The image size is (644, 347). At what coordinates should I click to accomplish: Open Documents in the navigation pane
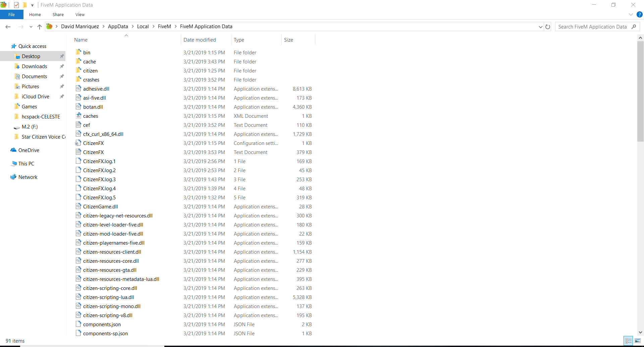point(34,77)
